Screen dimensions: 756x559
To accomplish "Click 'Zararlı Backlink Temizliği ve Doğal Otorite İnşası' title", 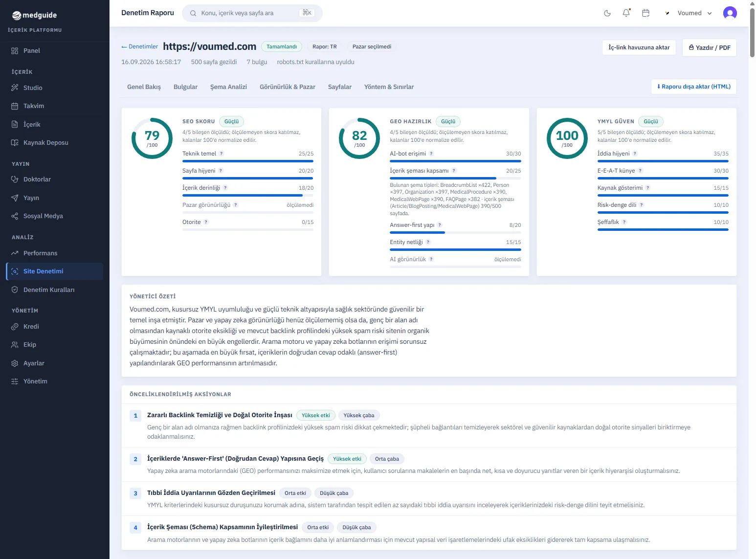I will (220, 415).
